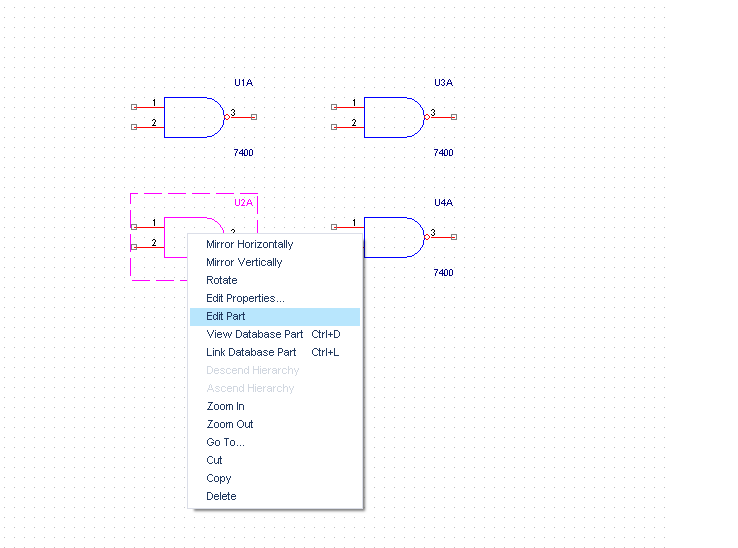Select Link Database Part menu item
The image size is (738, 548).
point(275,352)
